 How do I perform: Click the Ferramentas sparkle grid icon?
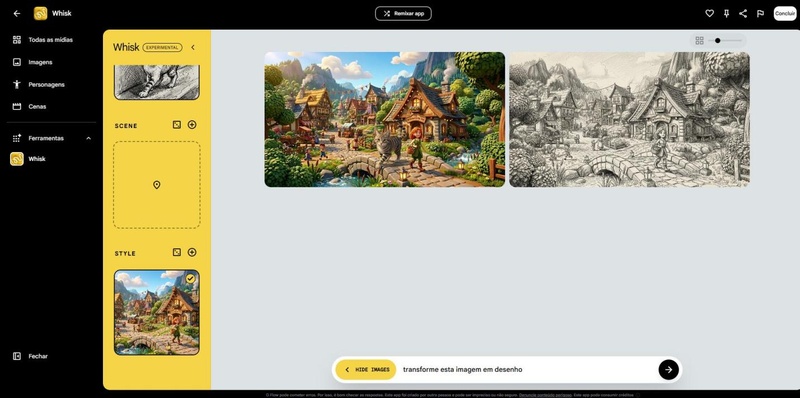[17, 138]
